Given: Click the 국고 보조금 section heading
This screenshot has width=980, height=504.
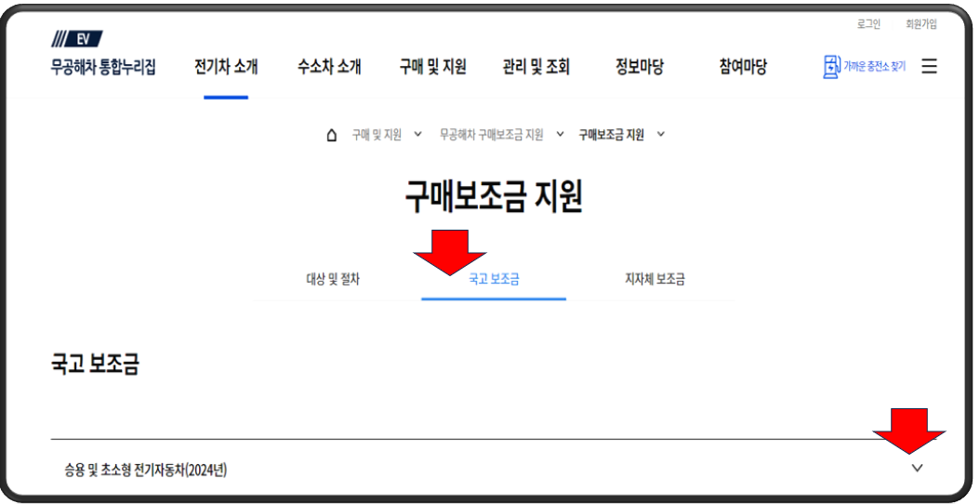Looking at the screenshot, I should point(95,364).
